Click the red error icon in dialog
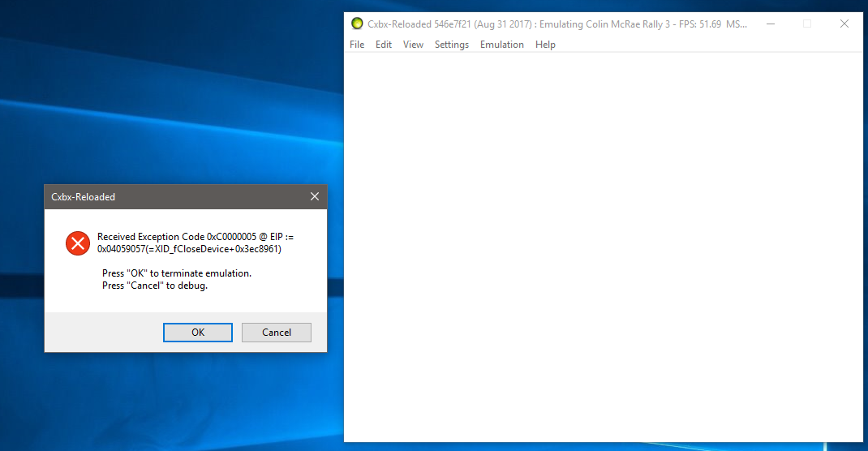 pyautogui.click(x=78, y=243)
